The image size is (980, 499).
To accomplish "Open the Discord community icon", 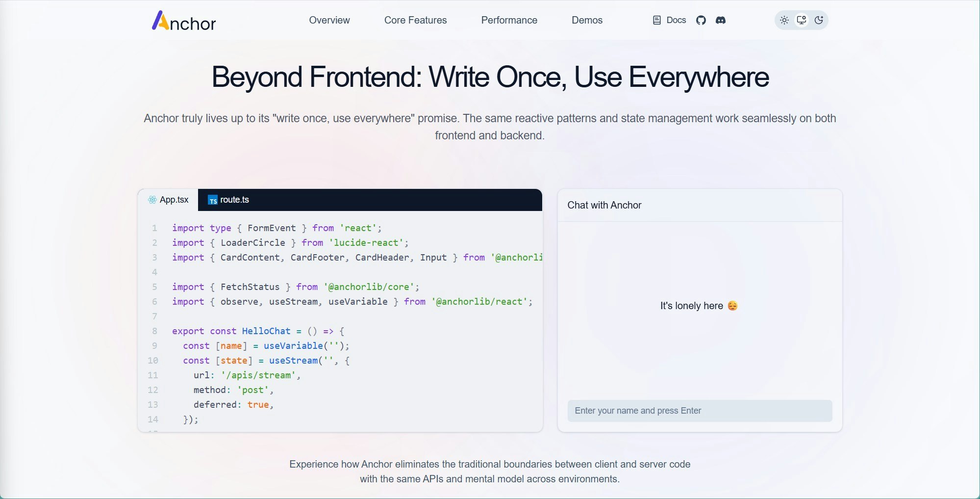I will [721, 20].
